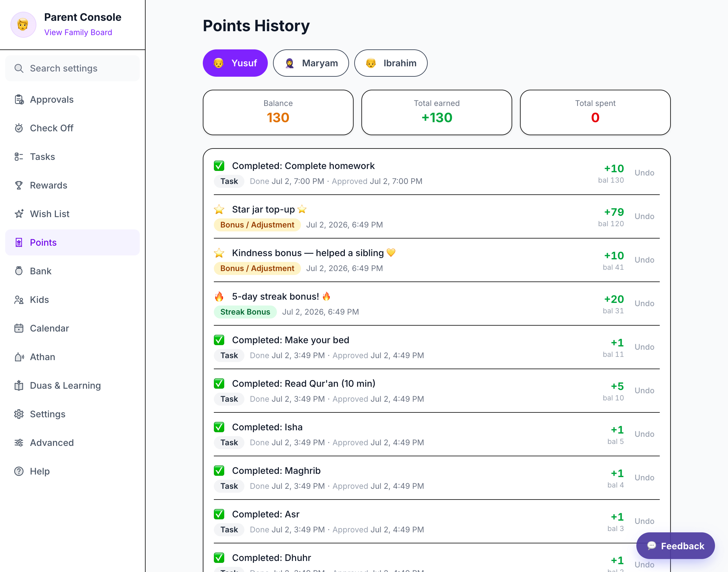The width and height of the screenshot is (728, 572).
Task: Click the Advanced sliders icon
Action: click(19, 443)
